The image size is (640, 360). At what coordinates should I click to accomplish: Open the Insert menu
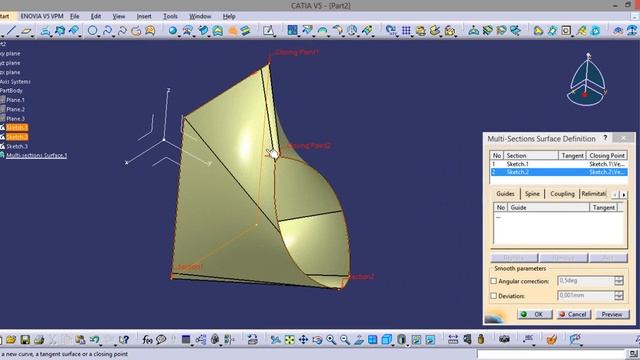(144, 16)
